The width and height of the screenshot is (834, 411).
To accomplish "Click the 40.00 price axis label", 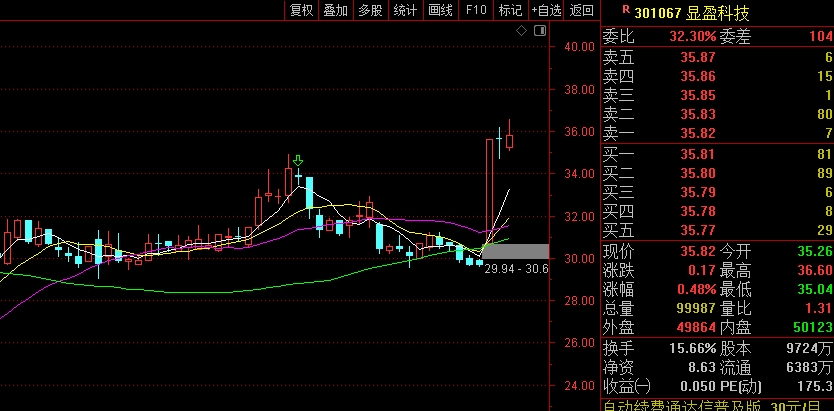I will [580, 47].
